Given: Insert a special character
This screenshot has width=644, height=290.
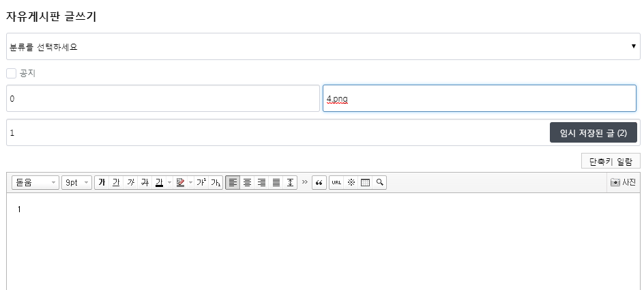Looking at the screenshot, I should [x=351, y=182].
